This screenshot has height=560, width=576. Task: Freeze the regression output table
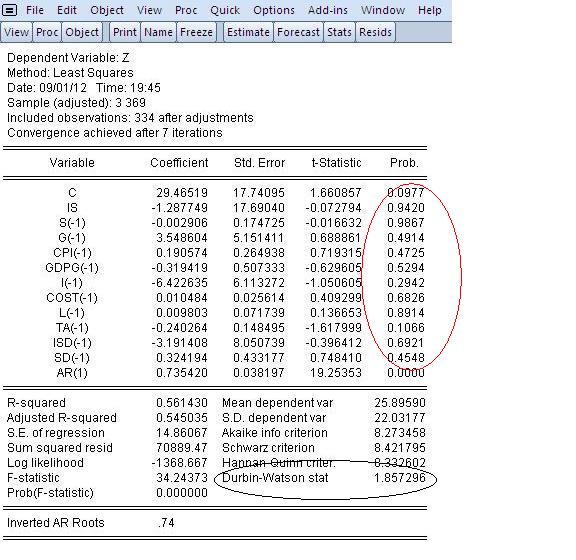(196, 32)
